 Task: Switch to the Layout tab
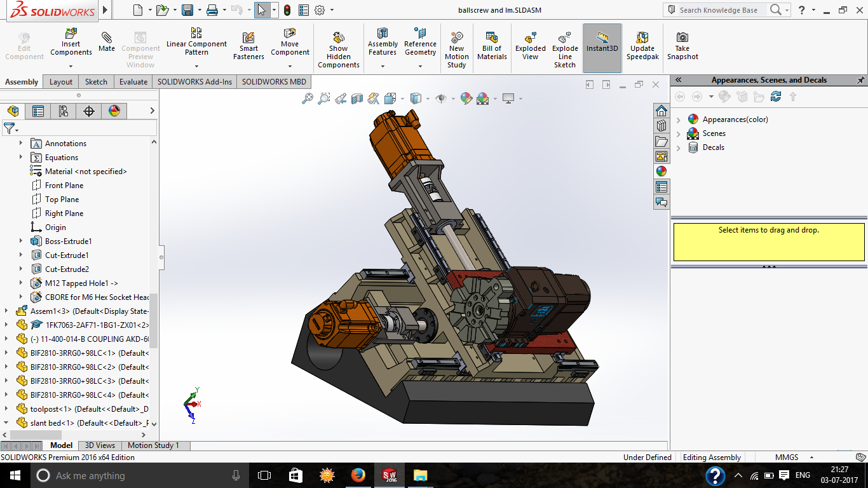(61, 82)
